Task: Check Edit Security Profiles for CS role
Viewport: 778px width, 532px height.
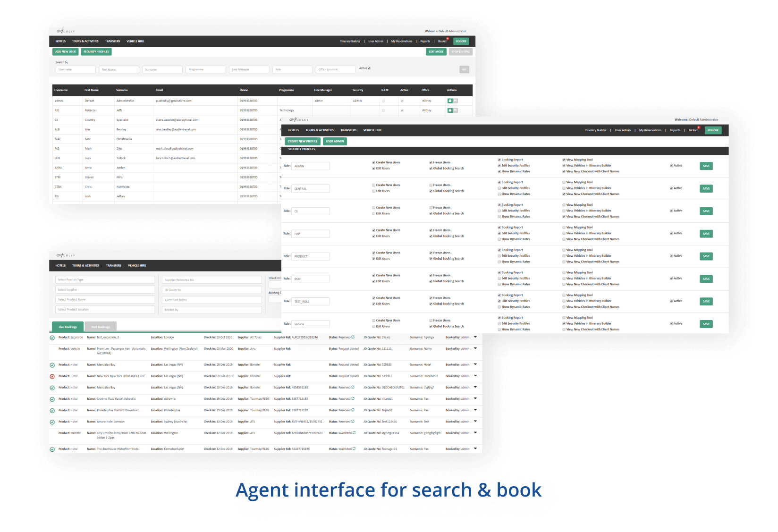Action: point(499,211)
